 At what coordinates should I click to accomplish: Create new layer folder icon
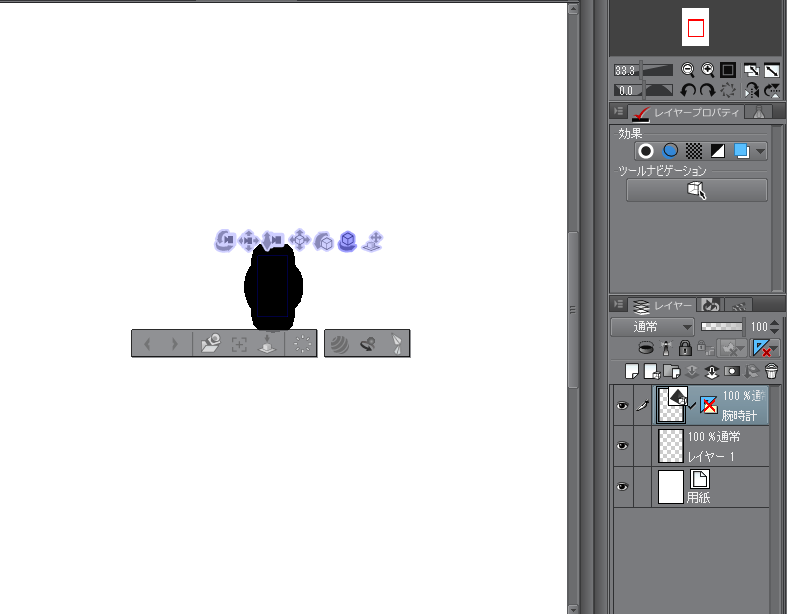pyautogui.click(x=672, y=372)
